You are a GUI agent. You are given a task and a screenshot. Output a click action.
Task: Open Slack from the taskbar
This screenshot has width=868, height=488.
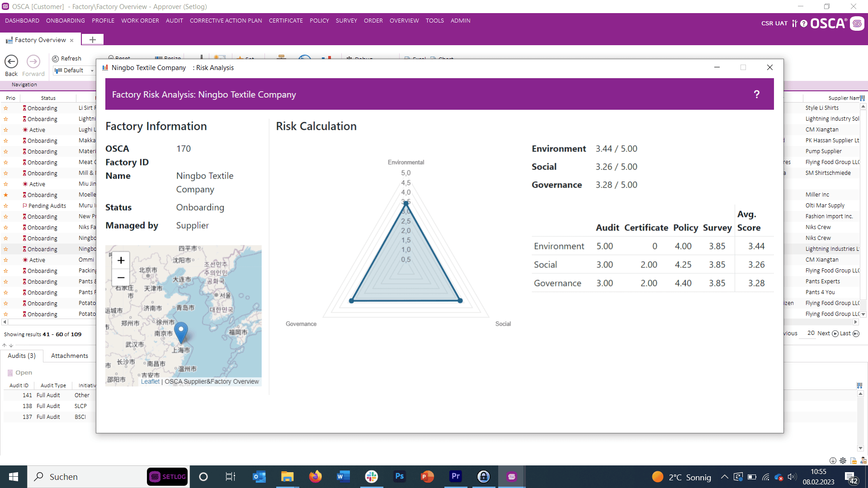(371, 477)
